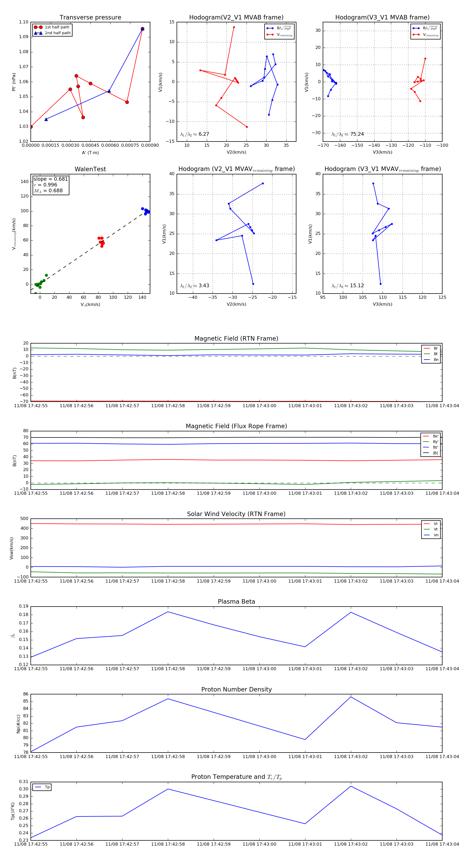Click B/√μ0ρ legend entry in V3_V1 MVAB hodogram
Screen dimensions: 473x868
pos(425,28)
